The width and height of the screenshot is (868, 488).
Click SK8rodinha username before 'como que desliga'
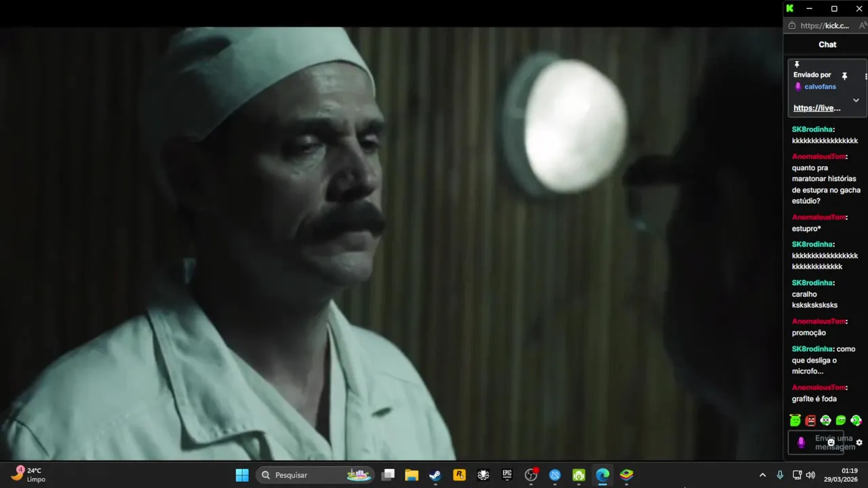pos(812,349)
